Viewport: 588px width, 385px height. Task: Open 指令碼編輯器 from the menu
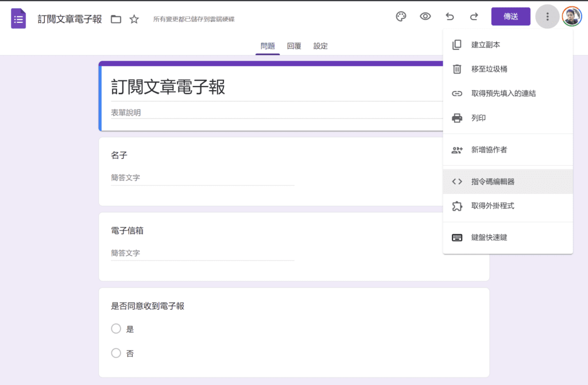point(508,181)
